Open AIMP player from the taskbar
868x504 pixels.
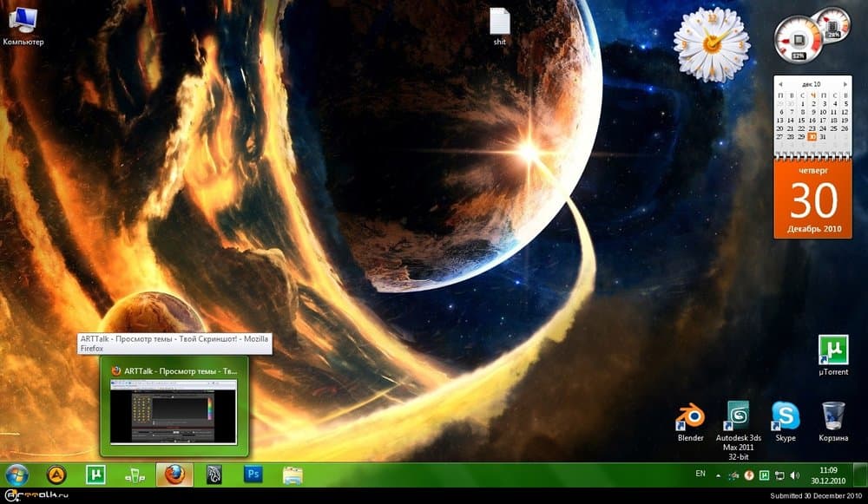pyautogui.click(x=56, y=475)
